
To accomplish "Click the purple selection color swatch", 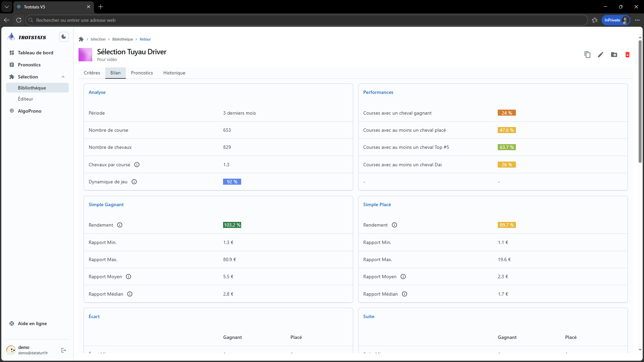I will coord(85,55).
